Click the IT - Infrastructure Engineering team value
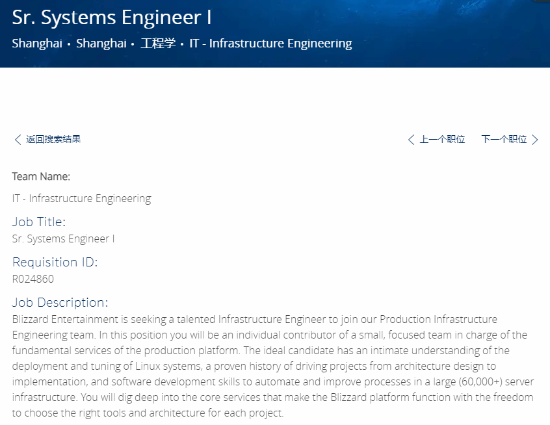Viewport: 550px width, 425px height. pyautogui.click(x=82, y=198)
